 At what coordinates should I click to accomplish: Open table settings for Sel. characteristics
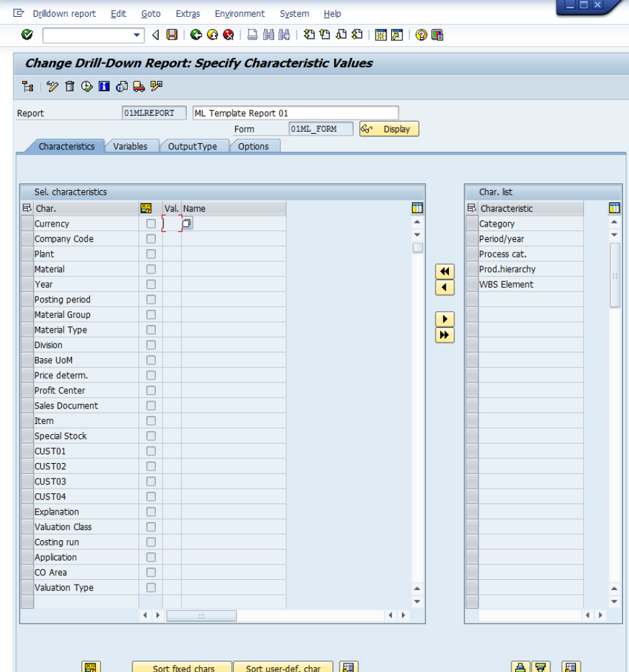[417, 208]
